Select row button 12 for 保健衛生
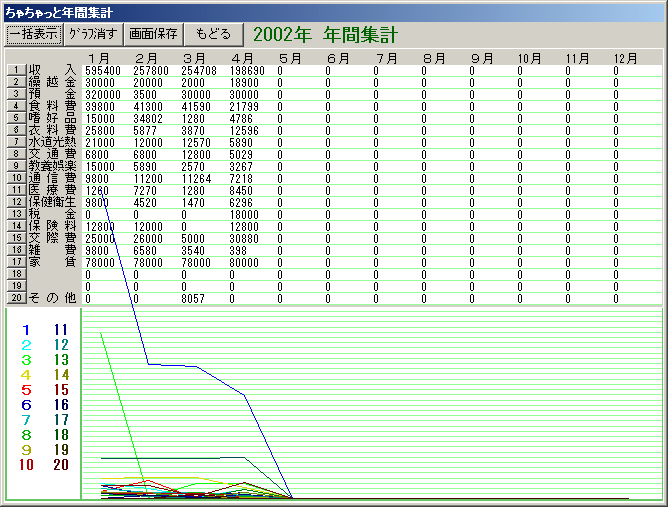The height and width of the screenshot is (507, 668). 16,202
